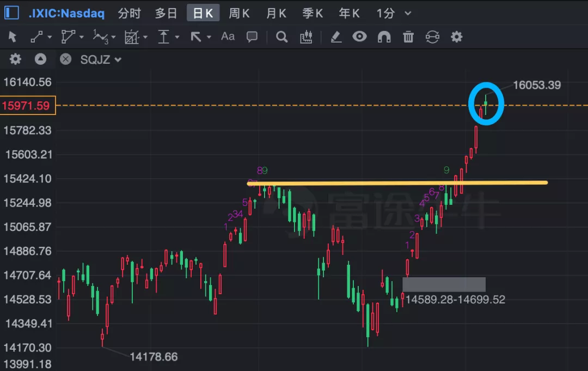The height and width of the screenshot is (371, 588).
Task: Switch to the 多日 tab
Action: tap(166, 14)
